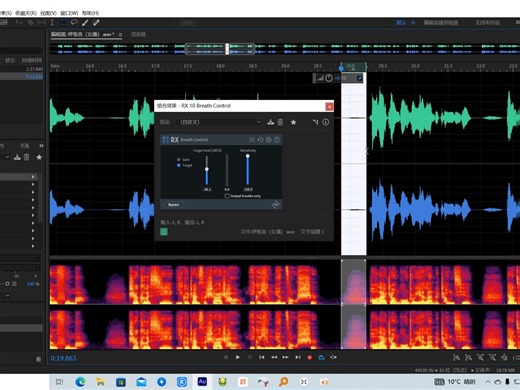Click the Bypass button in RX plugin
520x390 pixels.
coord(174,205)
